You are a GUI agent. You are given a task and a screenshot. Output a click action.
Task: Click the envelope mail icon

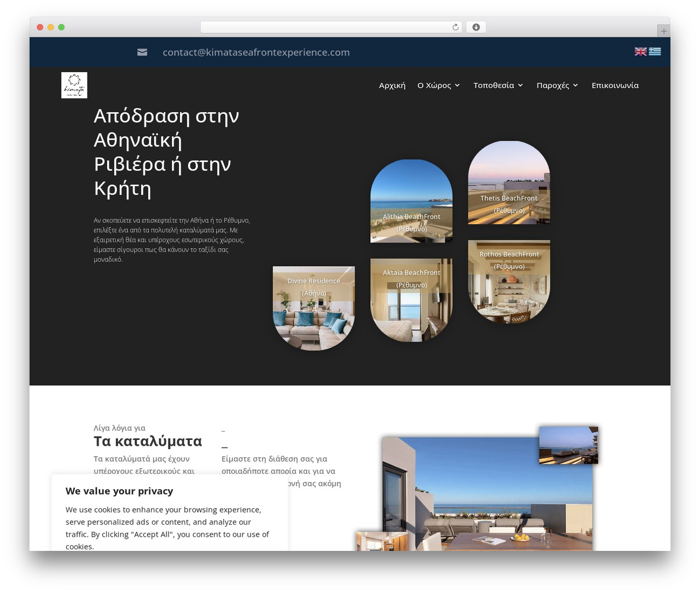tap(142, 52)
